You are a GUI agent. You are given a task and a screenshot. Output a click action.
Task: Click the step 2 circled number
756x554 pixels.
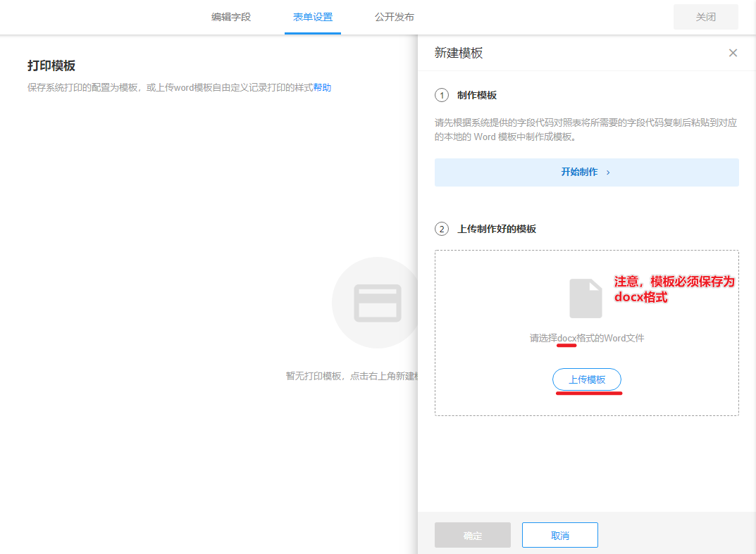coord(442,229)
